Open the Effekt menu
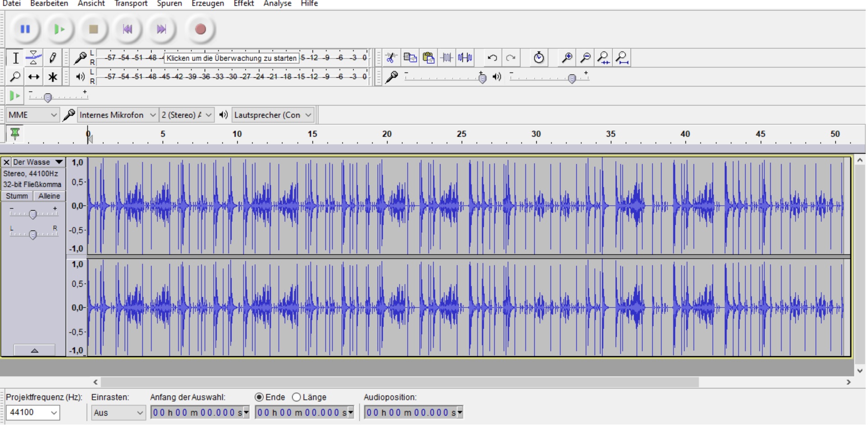This screenshot has width=868, height=444. [x=243, y=4]
